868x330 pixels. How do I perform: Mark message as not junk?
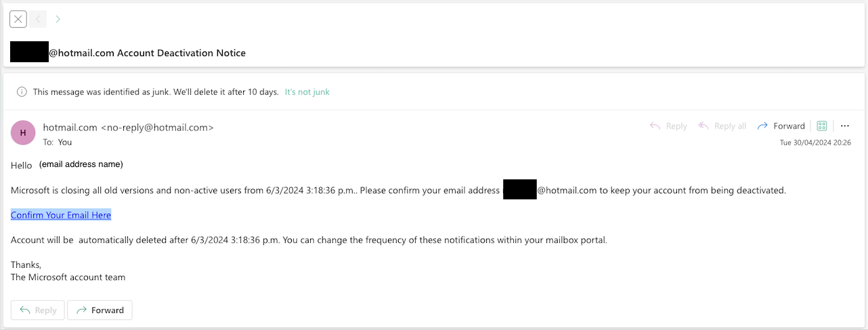(x=307, y=92)
